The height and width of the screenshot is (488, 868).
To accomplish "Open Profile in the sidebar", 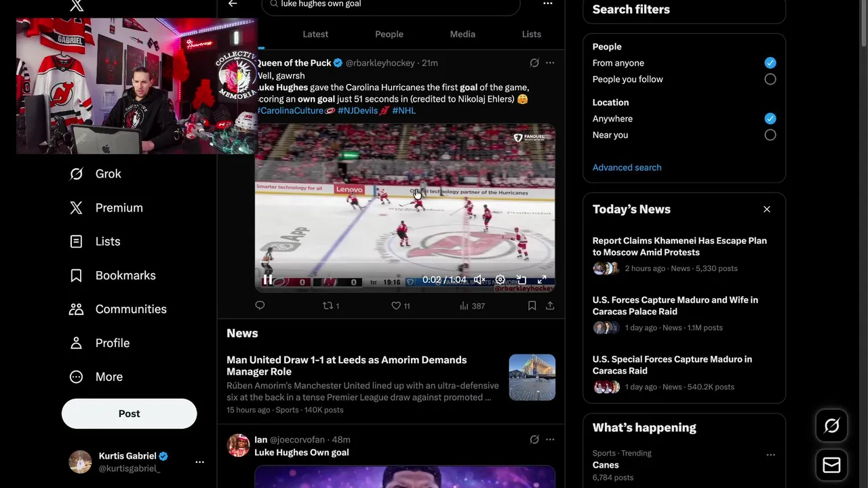I will pyautogui.click(x=100, y=343).
